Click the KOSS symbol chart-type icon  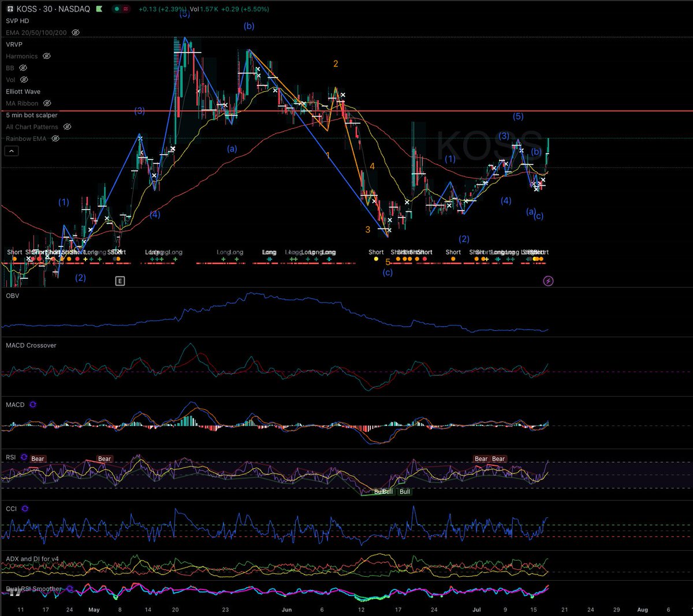10,9
